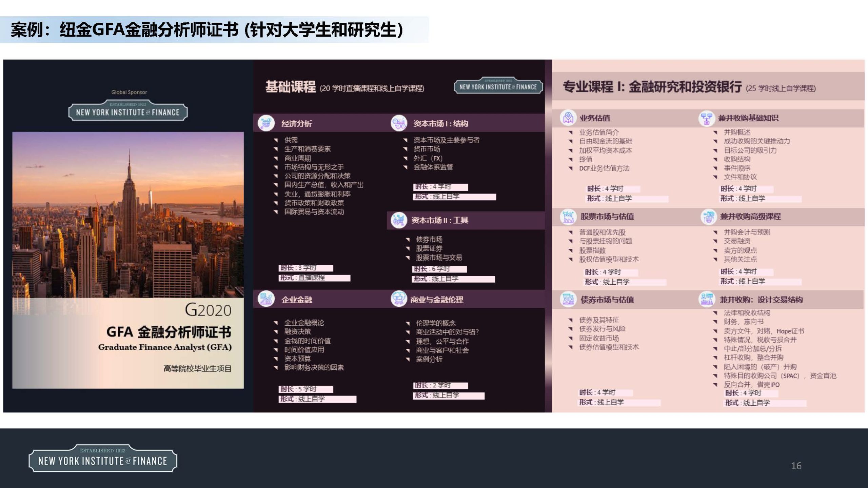This screenshot has height=488, width=868.
Task: Click the 经济分析 course icon
Action: [266, 123]
